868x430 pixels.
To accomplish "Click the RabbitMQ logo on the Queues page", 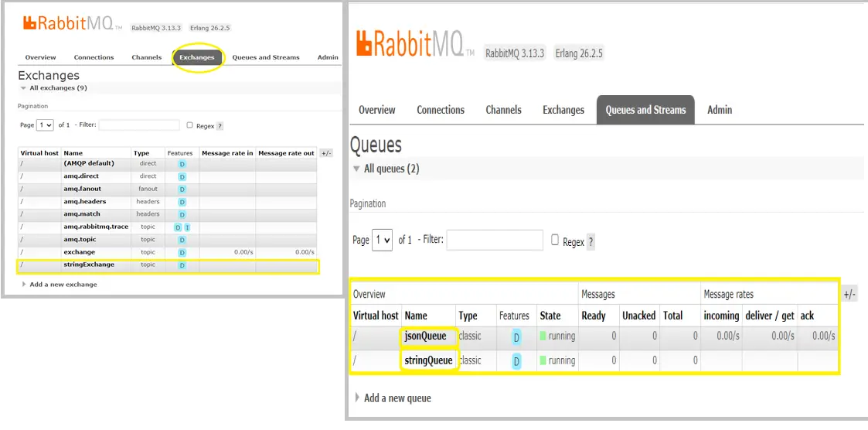I will [x=415, y=44].
